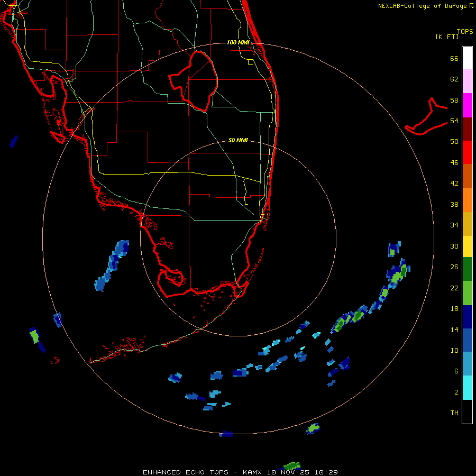Click the 38 legend value

click(454, 204)
